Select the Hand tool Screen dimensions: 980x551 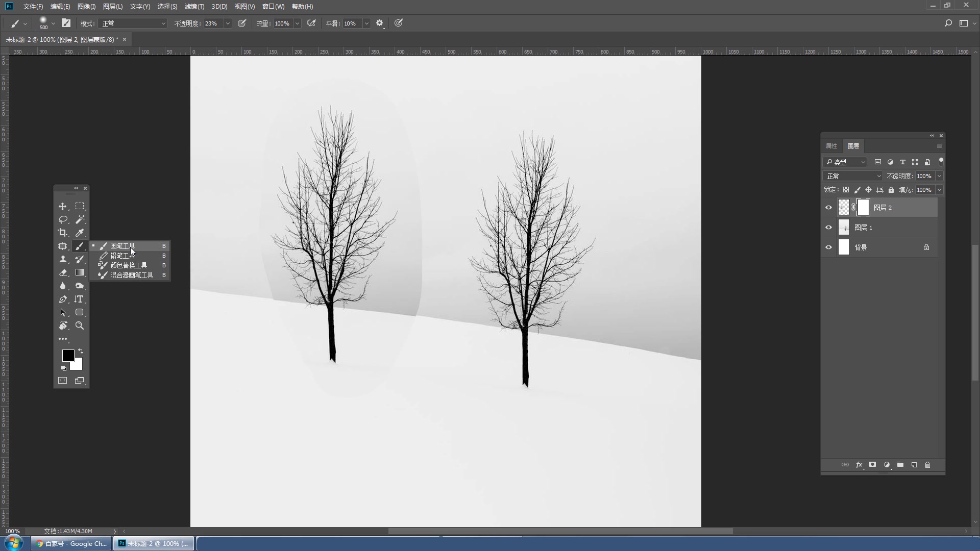(x=62, y=325)
